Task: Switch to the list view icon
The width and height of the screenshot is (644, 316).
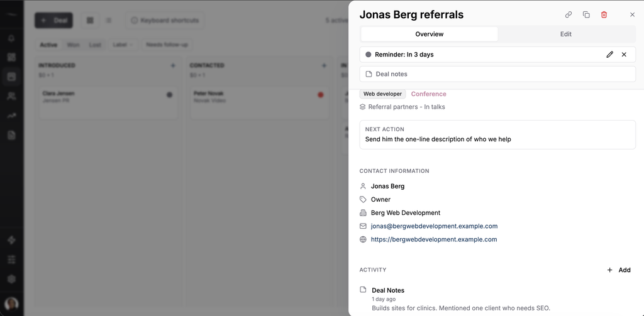Action: pyautogui.click(x=108, y=20)
